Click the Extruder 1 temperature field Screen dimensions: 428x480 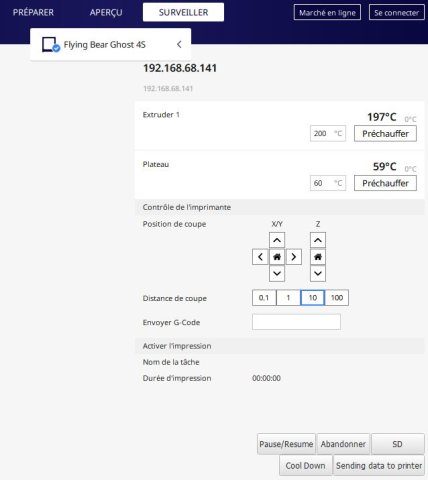pyautogui.click(x=328, y=134)
